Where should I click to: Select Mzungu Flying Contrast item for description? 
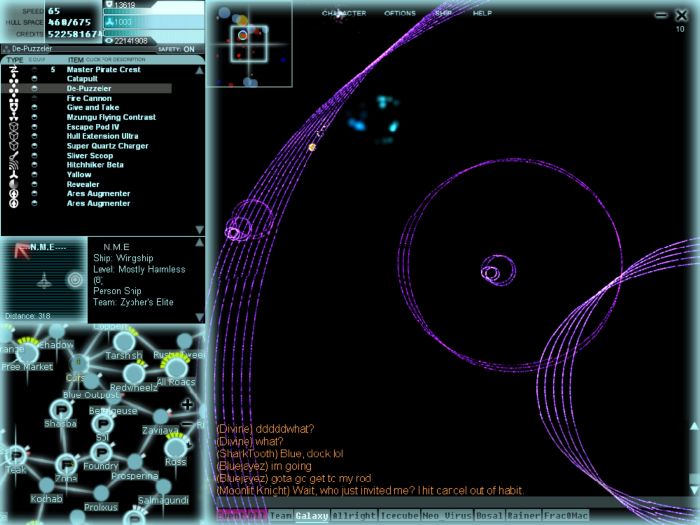click(x=110, y=117)
